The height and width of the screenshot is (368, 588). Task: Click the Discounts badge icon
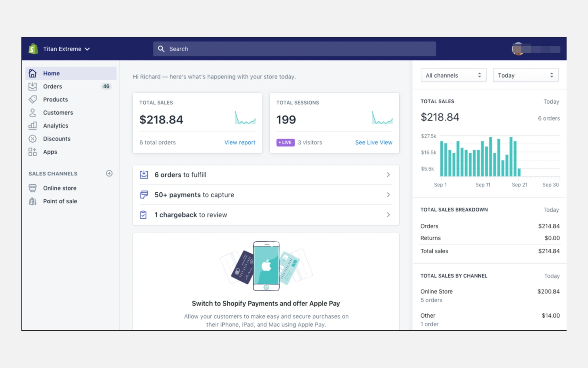(32, 139)
